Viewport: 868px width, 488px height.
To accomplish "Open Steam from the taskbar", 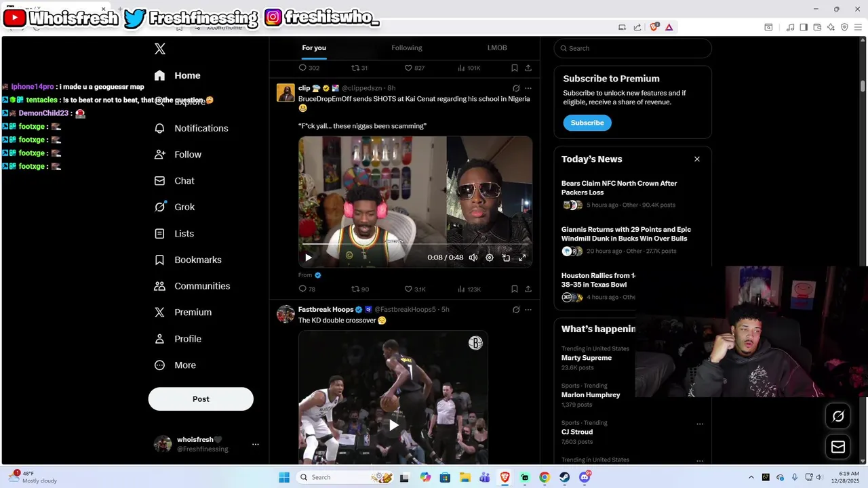I will 564,477.
